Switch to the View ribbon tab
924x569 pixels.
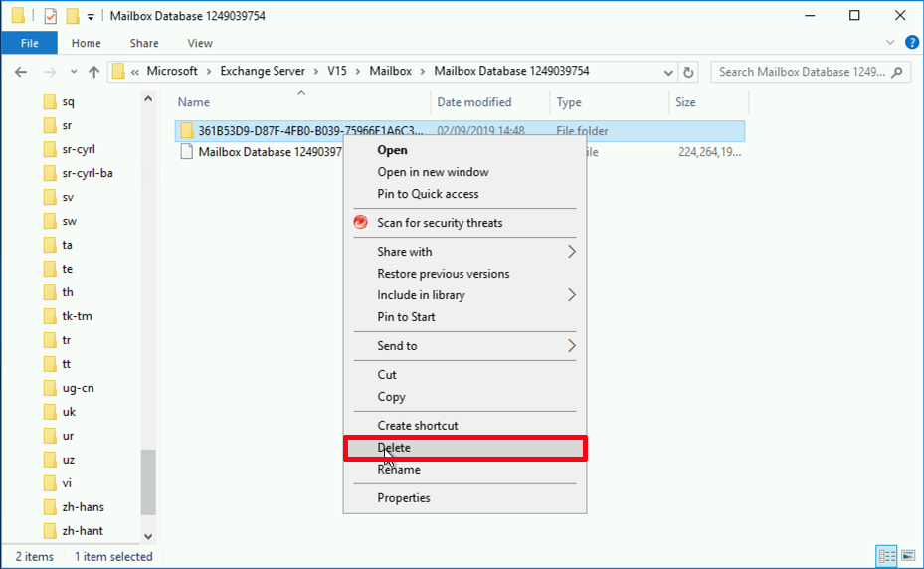pyautogui.click(x=200, y=43)
